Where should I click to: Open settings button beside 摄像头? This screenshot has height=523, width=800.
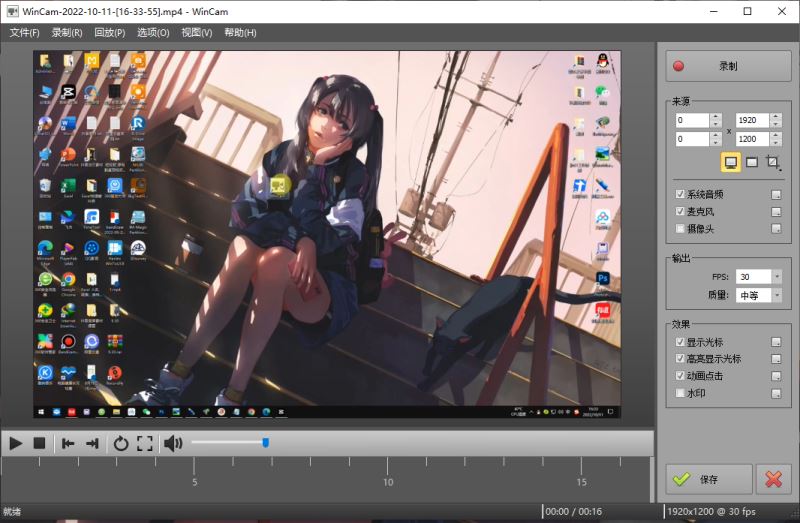click(x=776, y=229)
